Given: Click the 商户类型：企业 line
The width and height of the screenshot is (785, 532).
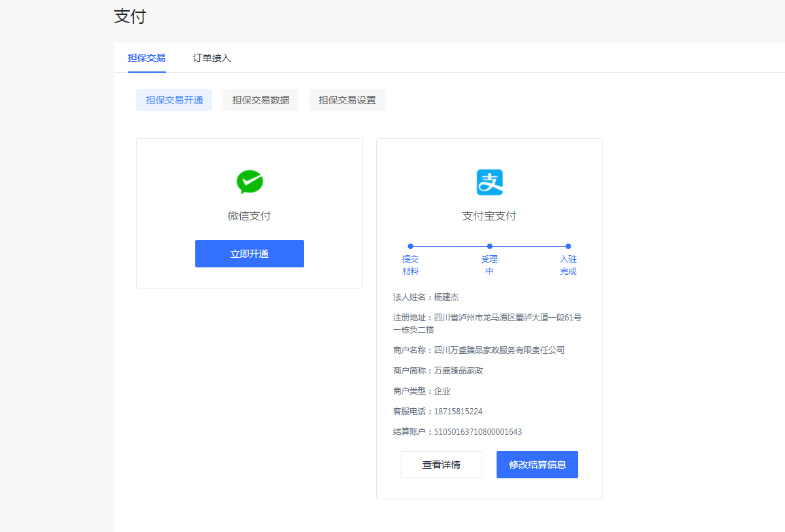Looking at the screenshot, I should 422,391.
